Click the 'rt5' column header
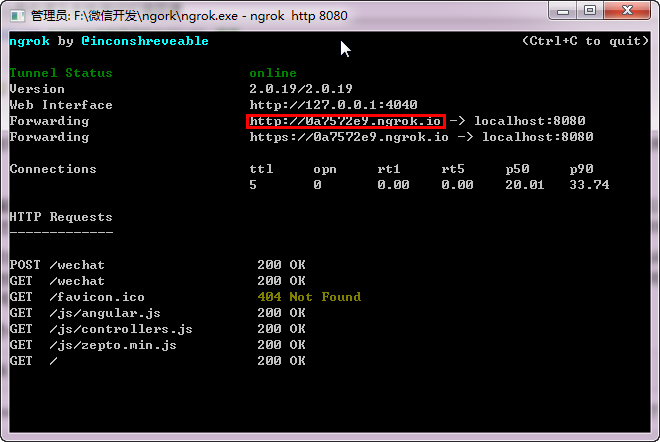The image size is (660, 442). pyautogui.click(x=453, y=169)
